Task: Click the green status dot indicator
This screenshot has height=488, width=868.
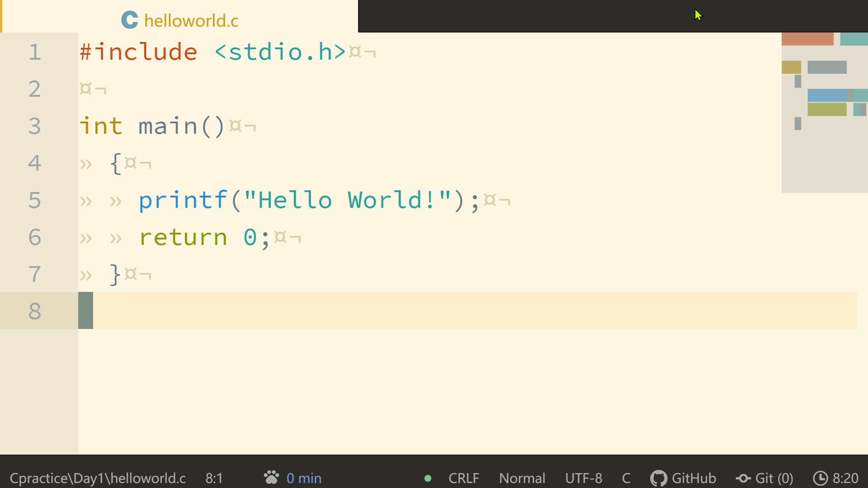Action: point(428,478)
